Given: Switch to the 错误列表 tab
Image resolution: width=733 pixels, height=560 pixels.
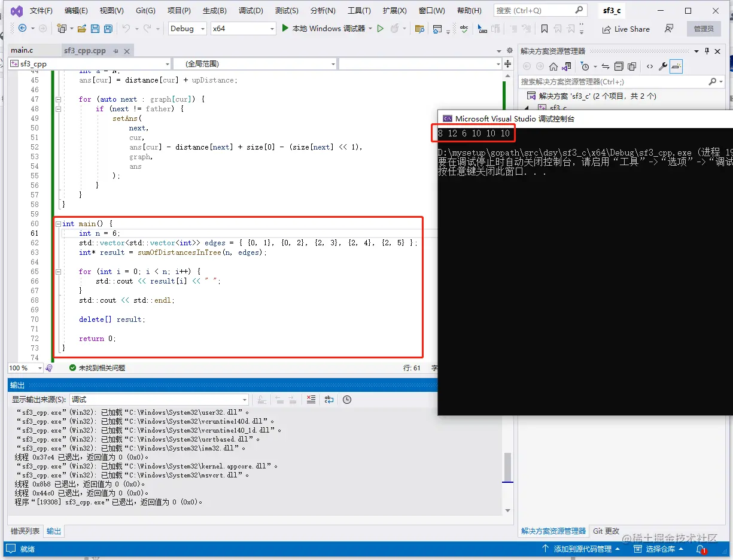Looking at the screenshot, I should (25, 531).
